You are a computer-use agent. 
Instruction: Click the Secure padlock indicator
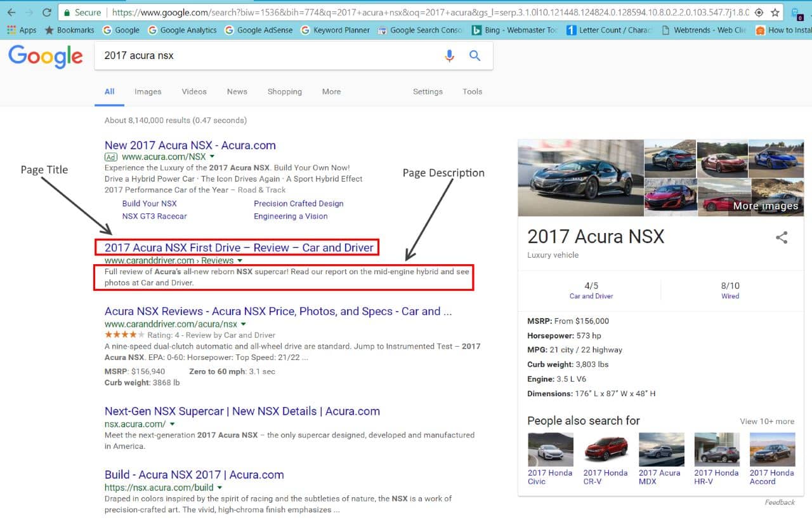(x=82, y=12)
